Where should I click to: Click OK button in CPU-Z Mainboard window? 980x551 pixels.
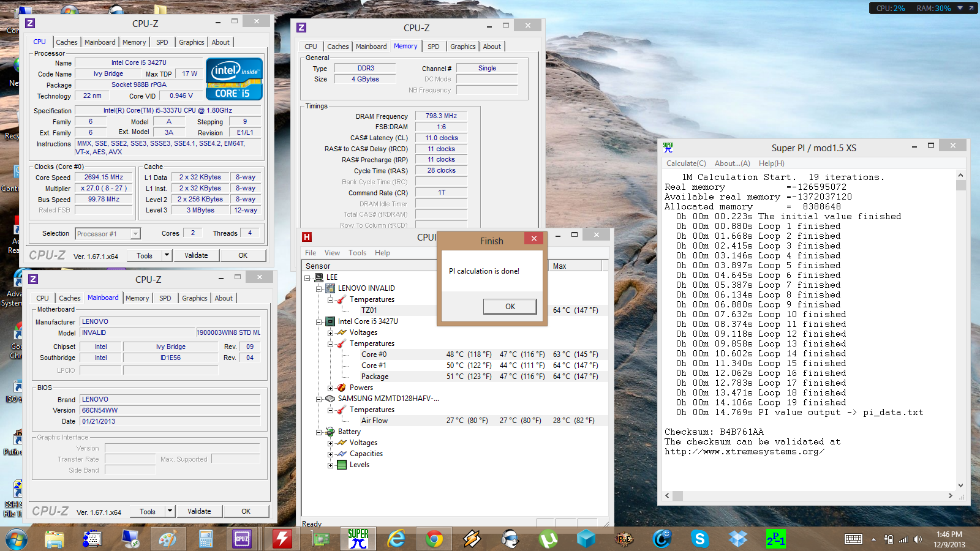point(246,511)
